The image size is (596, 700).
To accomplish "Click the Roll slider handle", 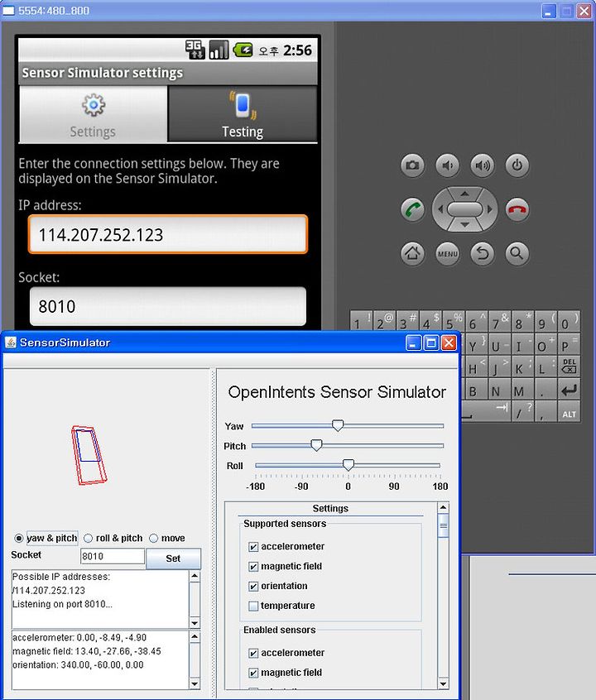I will (348, 465).
